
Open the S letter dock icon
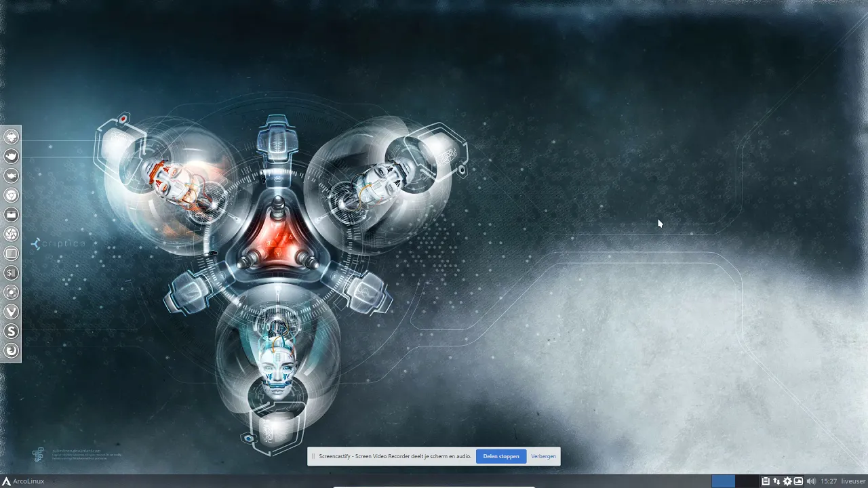(x=11, y=331)
